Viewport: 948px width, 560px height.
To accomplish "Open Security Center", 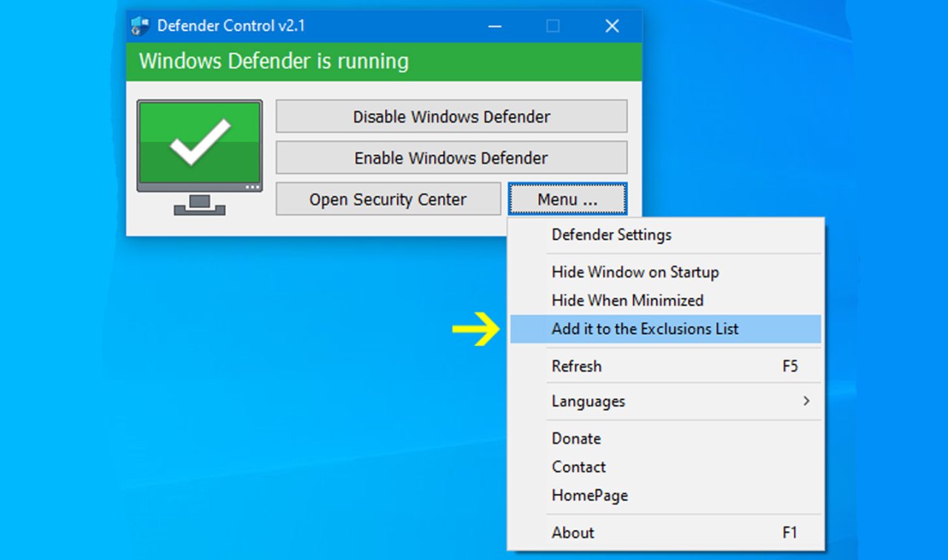I will [388, 199].
